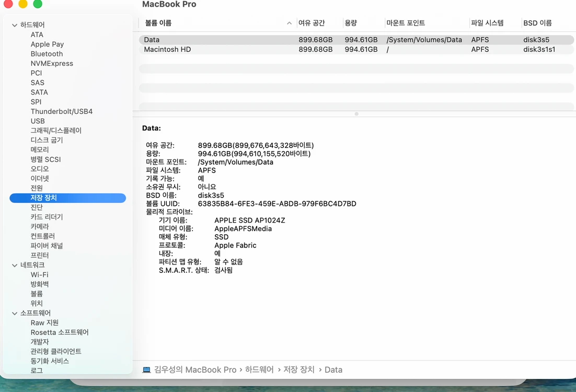
Task: Click 김우성의 MacBook Pro in path bar
Action: 195,370
